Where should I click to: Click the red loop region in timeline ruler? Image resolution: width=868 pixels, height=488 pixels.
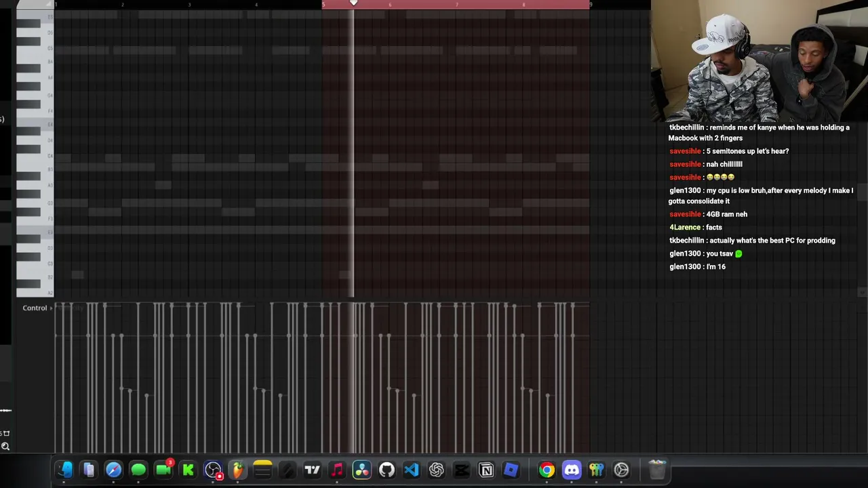pyautogui.click(x=456, y=5)
